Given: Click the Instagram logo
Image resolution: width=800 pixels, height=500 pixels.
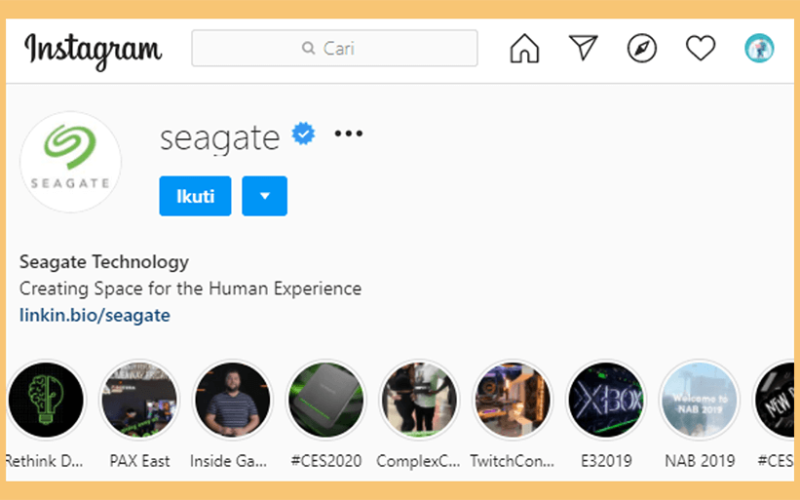Looking at the screenshot, I should 93,50.
